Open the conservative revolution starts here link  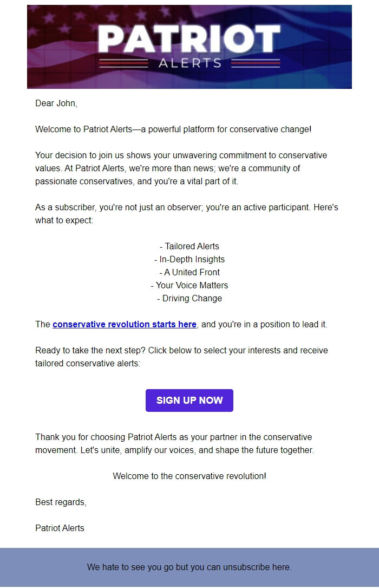[123, 324]
